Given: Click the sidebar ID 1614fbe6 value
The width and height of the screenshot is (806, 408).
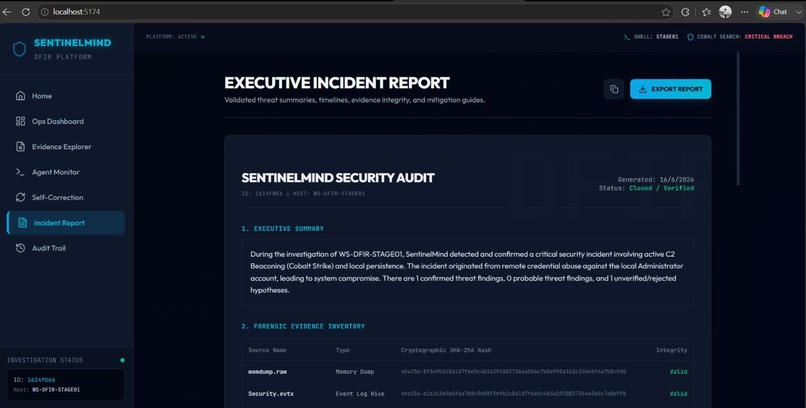Looking at the screenshot, I should tap(41, 380).
